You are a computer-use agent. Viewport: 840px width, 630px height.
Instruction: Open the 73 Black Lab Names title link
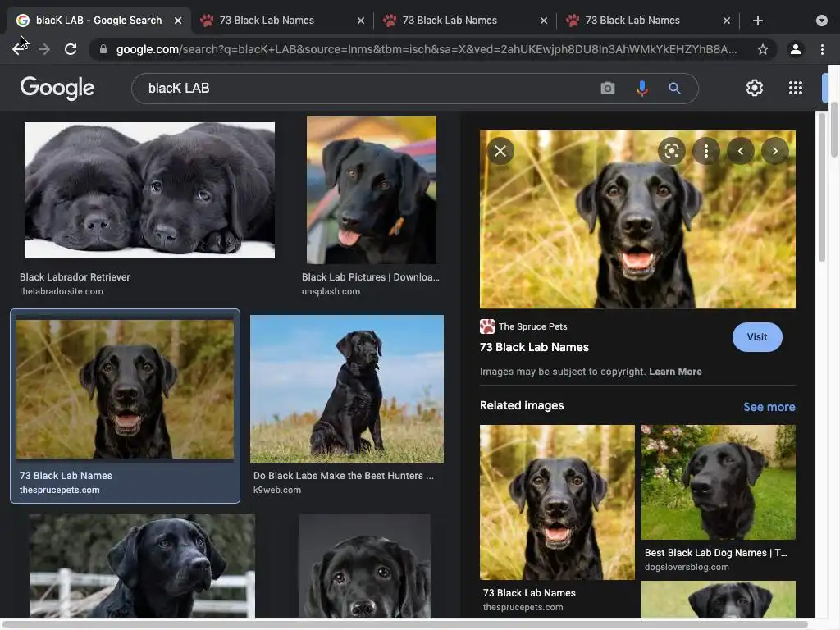[x=534, y=347]
